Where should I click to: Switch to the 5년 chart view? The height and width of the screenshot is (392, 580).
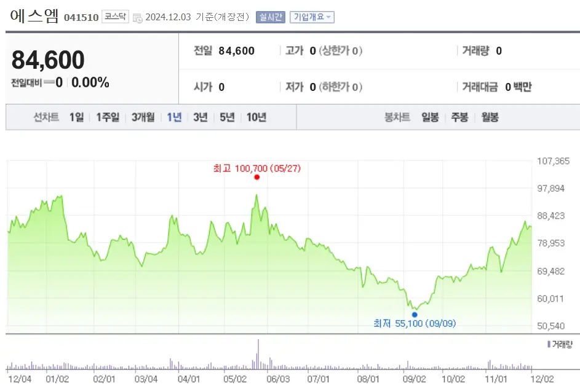(227, 116)
